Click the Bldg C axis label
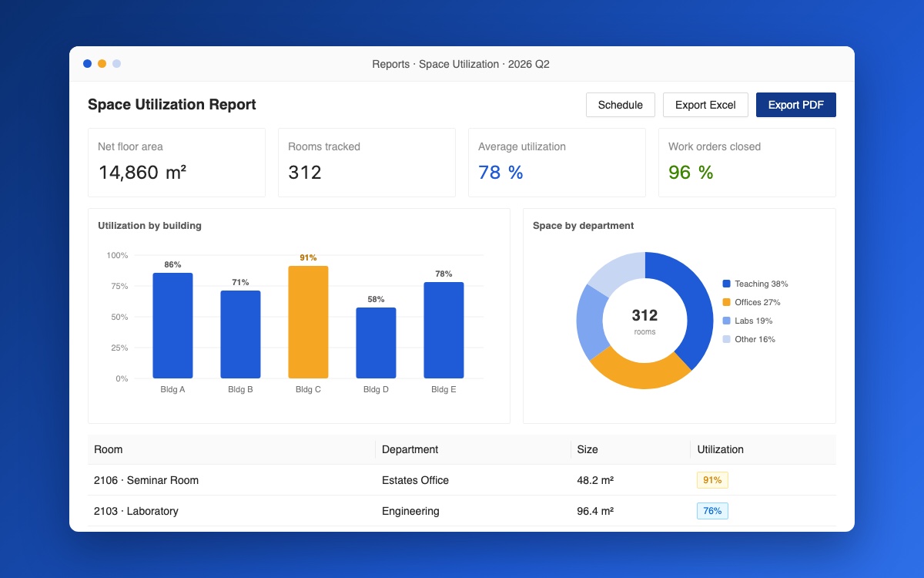The height and width of the screenshot is (578, 924). click(308, 389)
